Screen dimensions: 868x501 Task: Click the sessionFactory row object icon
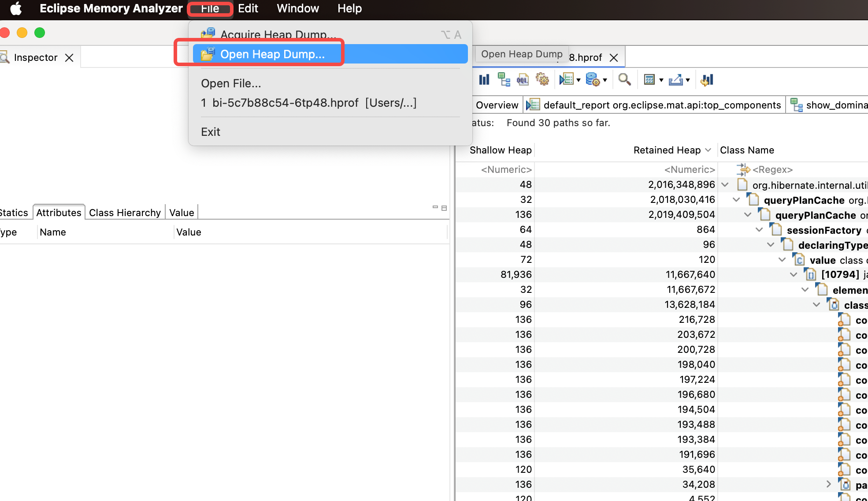tap(775, 230)
